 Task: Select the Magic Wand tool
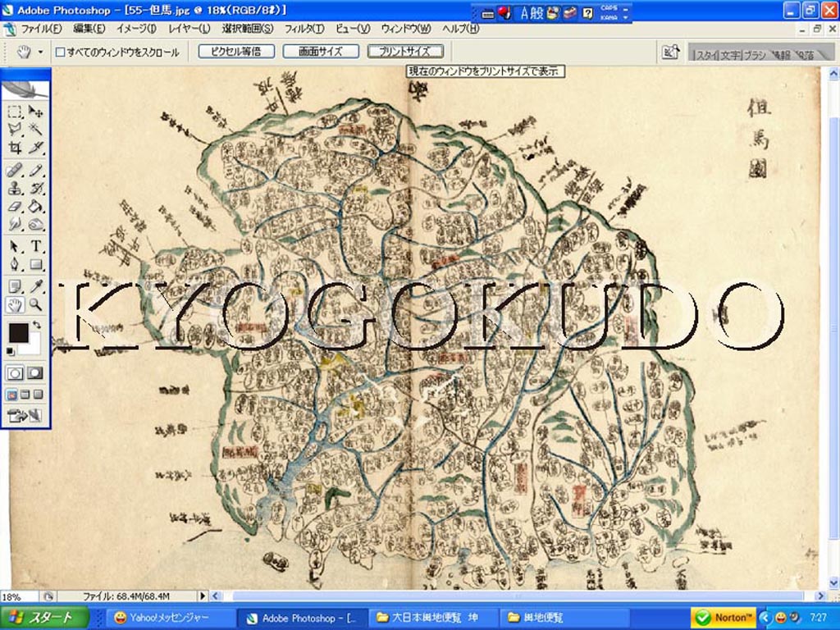[x=36, y=130]
